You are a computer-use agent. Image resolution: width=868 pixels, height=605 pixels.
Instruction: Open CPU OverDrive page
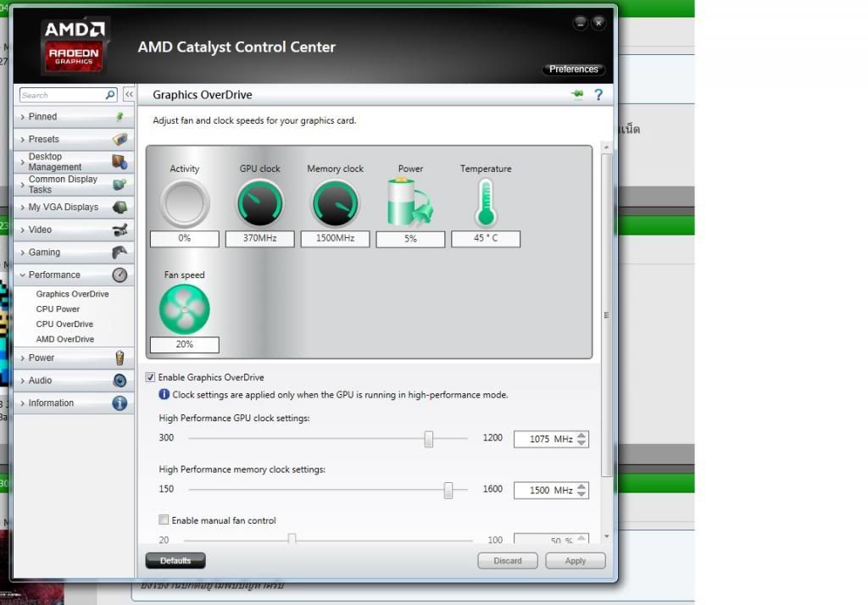click(64, 324)
